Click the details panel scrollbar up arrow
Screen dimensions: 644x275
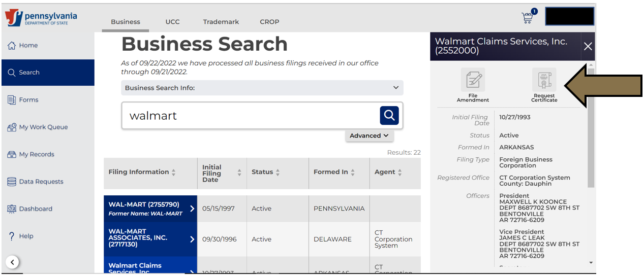591,65
